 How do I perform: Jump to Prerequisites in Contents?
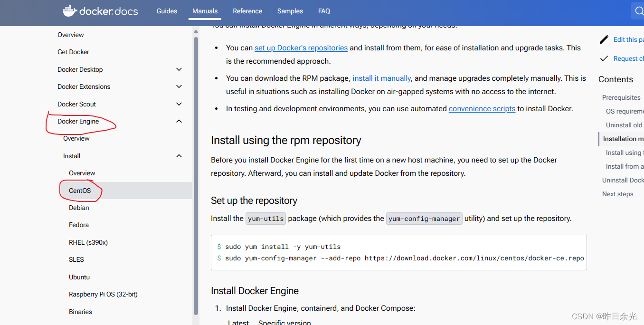[621, 97]
